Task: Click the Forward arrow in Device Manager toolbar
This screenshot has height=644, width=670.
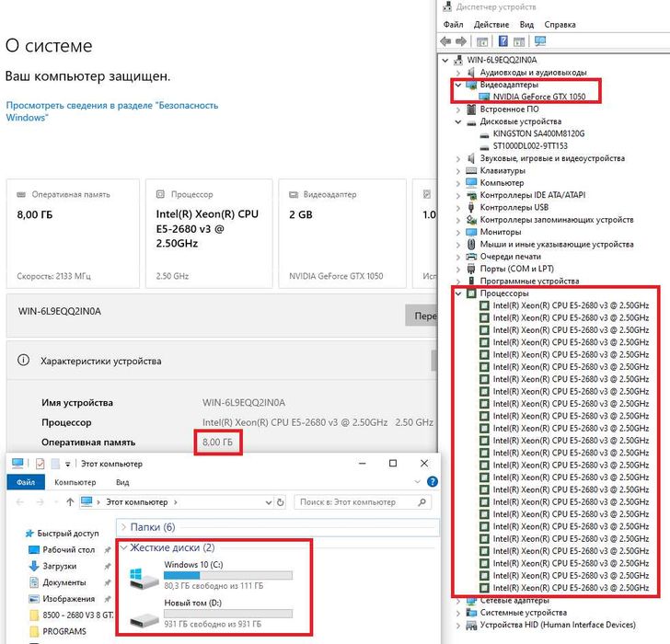Action: coord(460,41)
